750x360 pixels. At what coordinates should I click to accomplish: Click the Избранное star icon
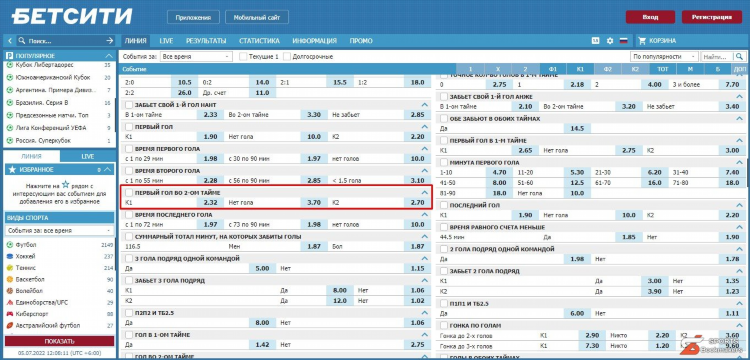[x=12, y=169]
